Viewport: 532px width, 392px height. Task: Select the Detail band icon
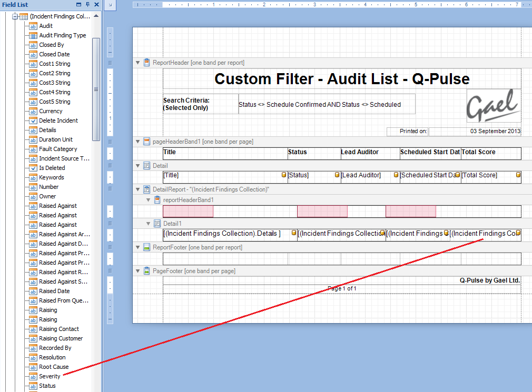pos(146,166)
